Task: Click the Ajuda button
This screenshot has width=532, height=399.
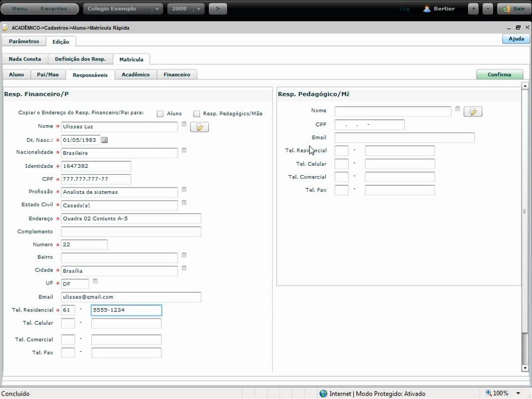Action: pos(516,39)
